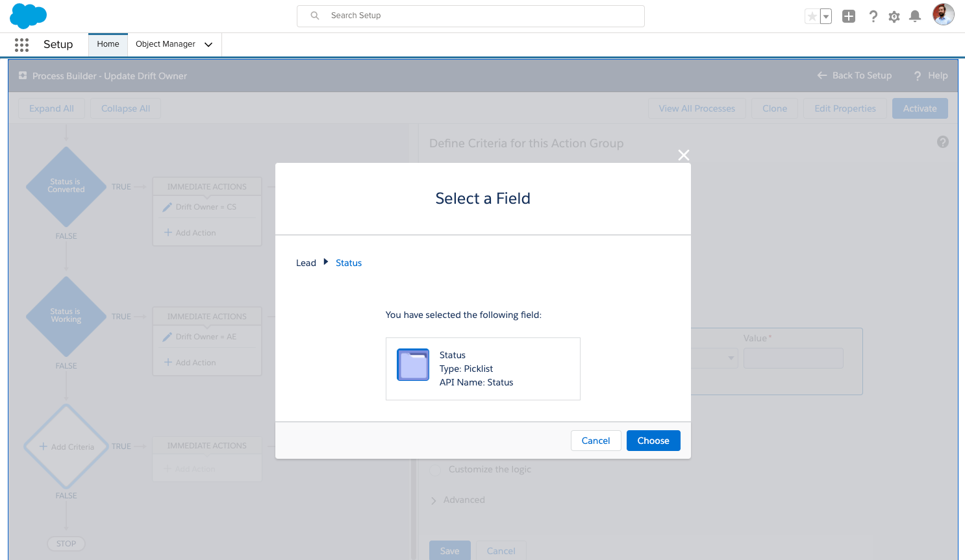Click the Add Criteria diamond
The image size is (965, 560).
coord(66,446)
